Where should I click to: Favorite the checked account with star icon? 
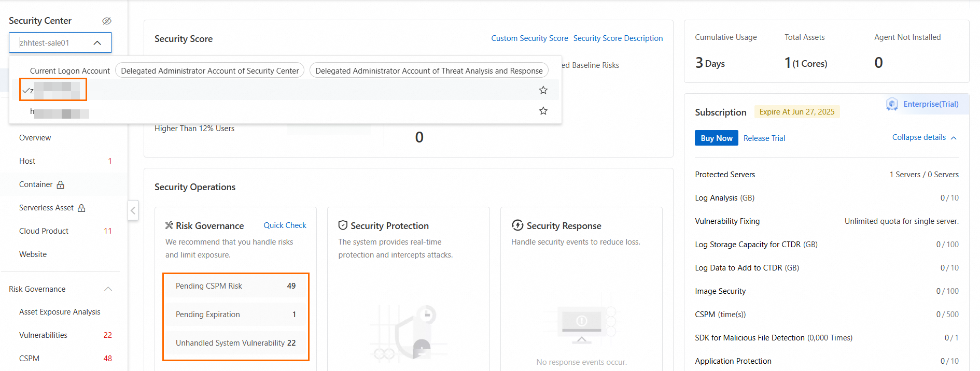point(543,90)
